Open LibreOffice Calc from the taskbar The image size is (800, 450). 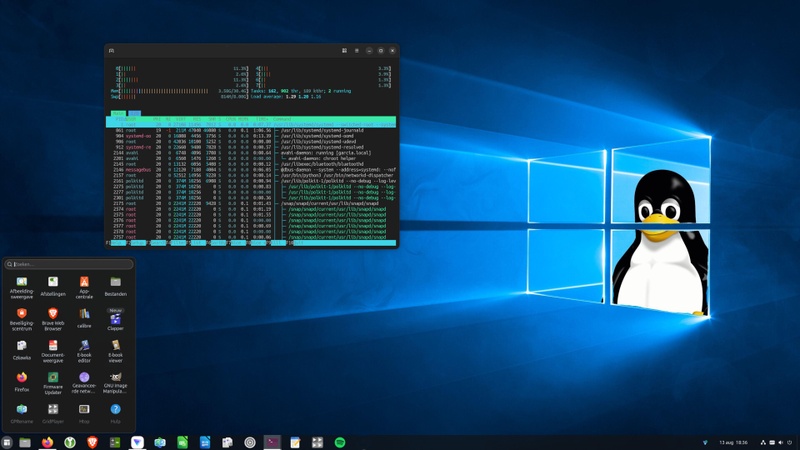[x=182, y=442]
